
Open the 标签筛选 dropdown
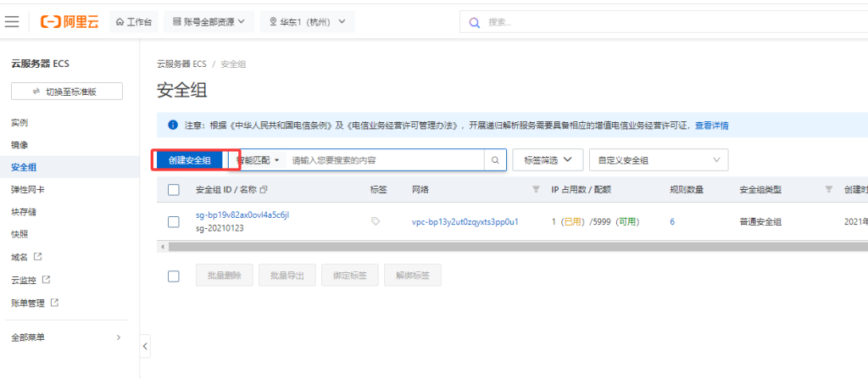(x=548, y=159)
